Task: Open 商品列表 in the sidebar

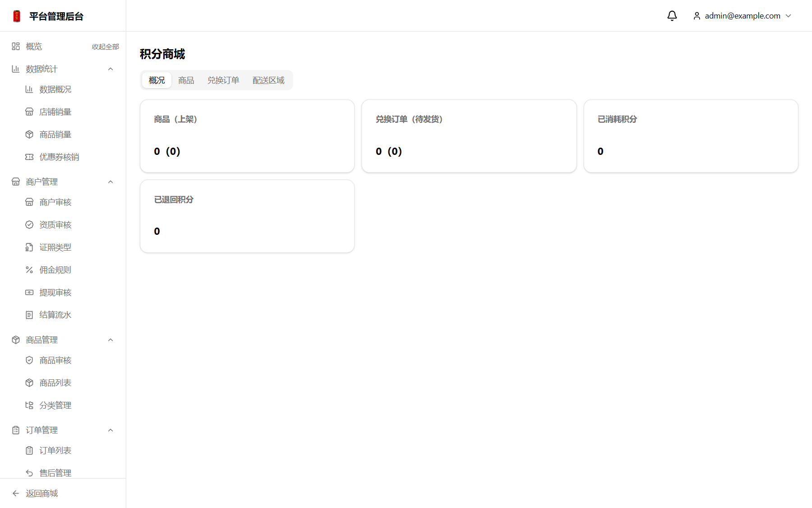Action: (55, 382)
